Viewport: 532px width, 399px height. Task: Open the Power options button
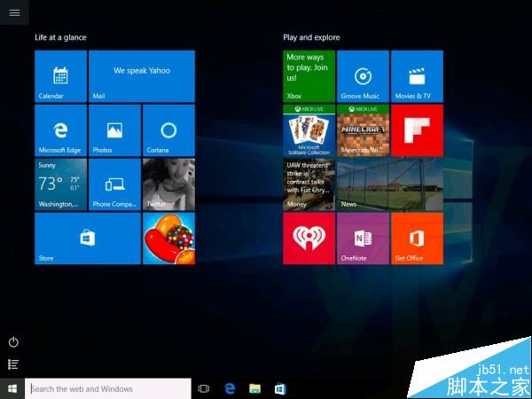coord(13,342)
